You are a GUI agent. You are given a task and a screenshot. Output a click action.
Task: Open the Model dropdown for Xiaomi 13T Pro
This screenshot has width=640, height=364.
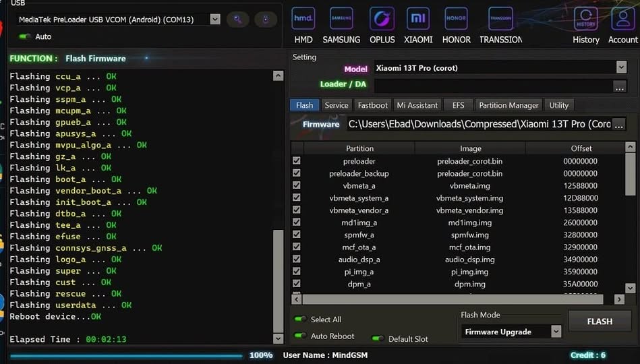click(620, 68)
